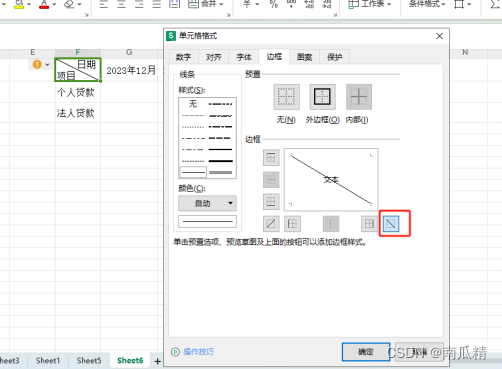Switch to the 保护 tab
502x369 pixels.
click(335, 57)
